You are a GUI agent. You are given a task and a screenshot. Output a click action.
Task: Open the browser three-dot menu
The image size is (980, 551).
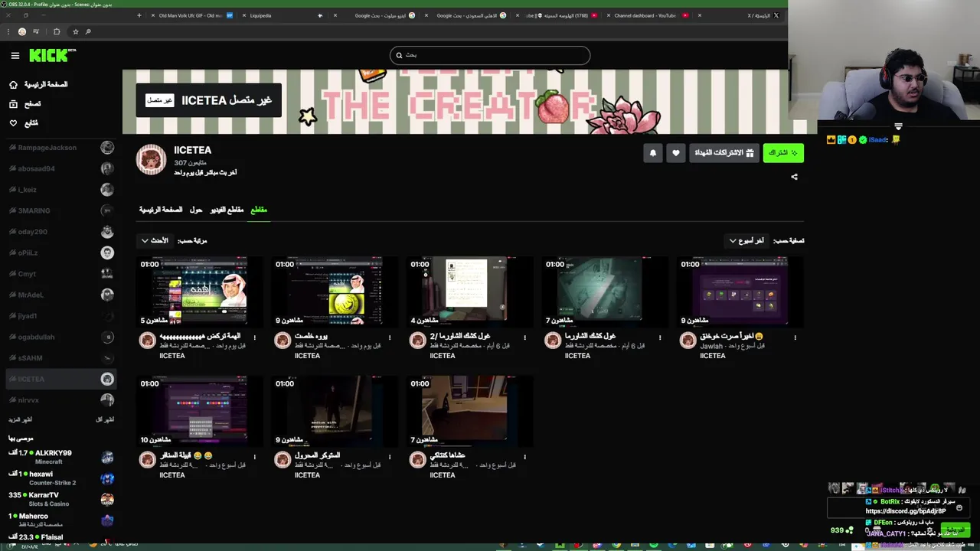(8, 31)
